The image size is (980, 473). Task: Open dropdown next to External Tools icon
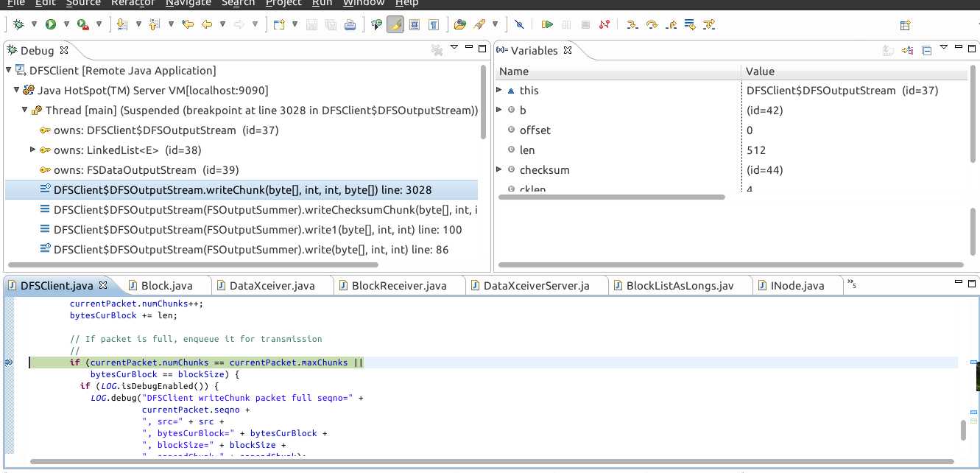point(97,24)
